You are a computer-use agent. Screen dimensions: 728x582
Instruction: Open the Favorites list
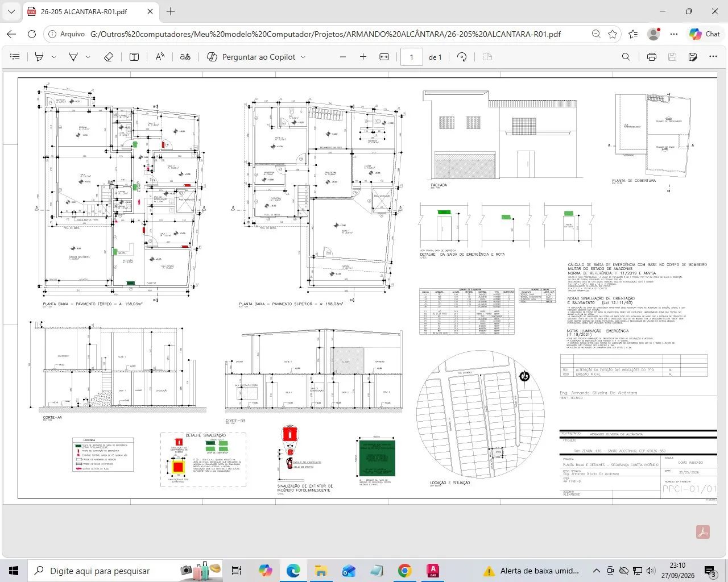pos(633,34)
